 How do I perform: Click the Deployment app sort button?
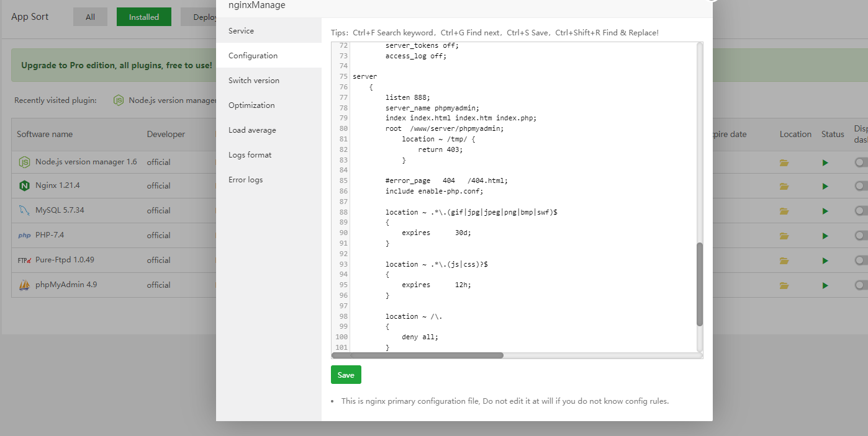[x=199, y=17]
